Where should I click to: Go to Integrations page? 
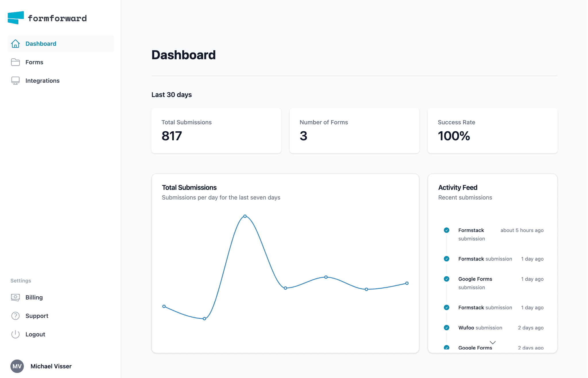[x=61, y=81]
